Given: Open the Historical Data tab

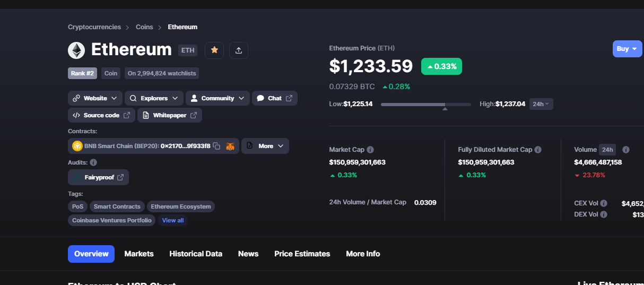Looking at the screenshot, I should [x=196, y=254].
